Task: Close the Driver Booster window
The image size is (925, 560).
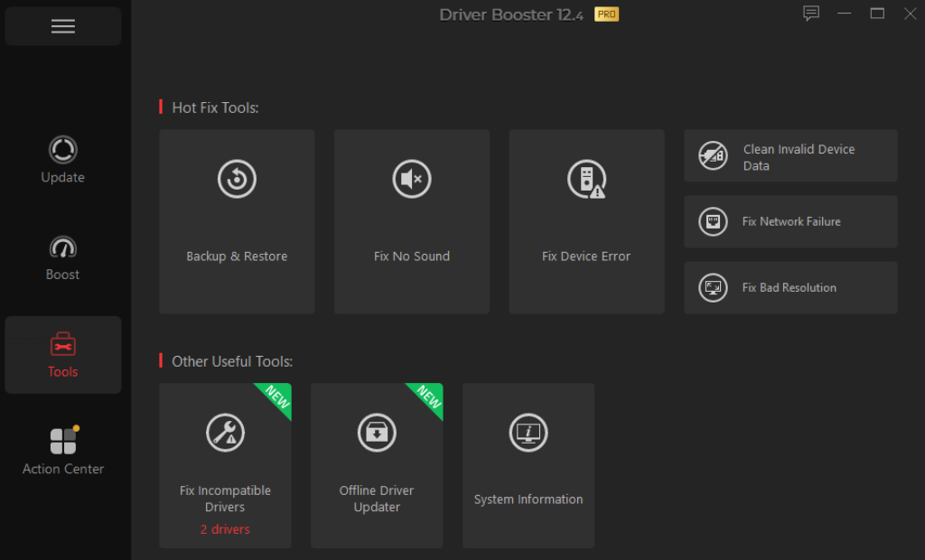Action: pos(911,13)
